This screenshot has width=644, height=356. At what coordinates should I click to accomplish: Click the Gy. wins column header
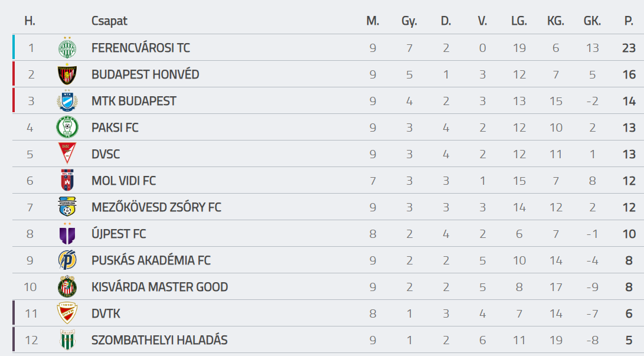(x=409, y=21)
